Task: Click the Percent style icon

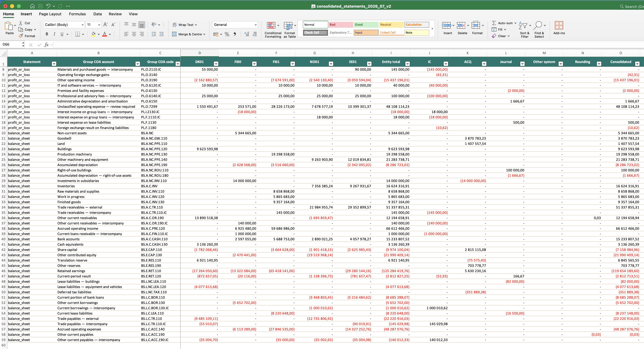Action: click(227, 34)
